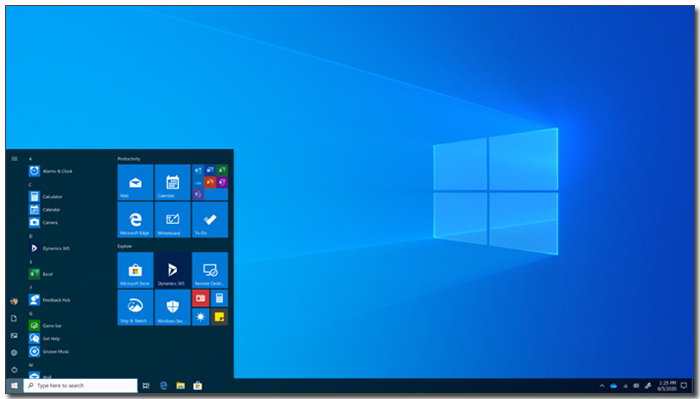Viewport: 700px width, 399px height.
Task: Launch Microsoft Edge tile in Start
Action: pos(135,220)
